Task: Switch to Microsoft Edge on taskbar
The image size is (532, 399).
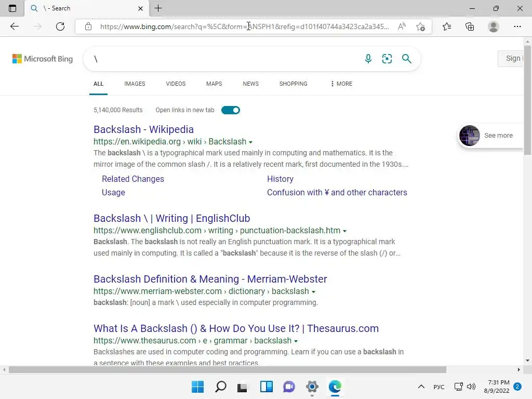Action: coord(335,387)
